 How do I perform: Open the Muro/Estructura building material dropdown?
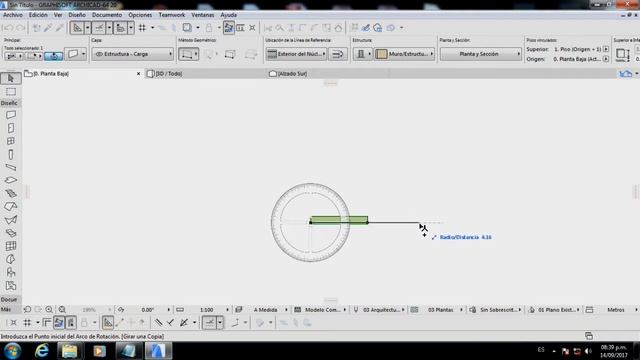[404, 54]
